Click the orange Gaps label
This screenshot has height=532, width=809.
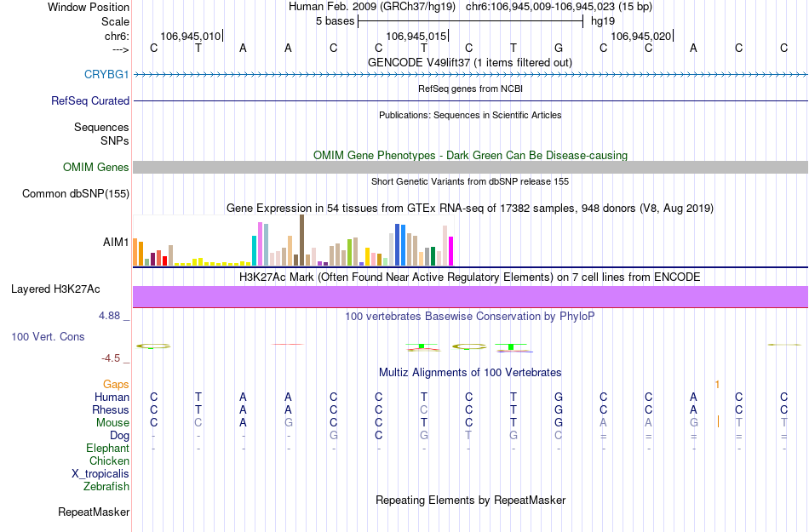(116, 384)
